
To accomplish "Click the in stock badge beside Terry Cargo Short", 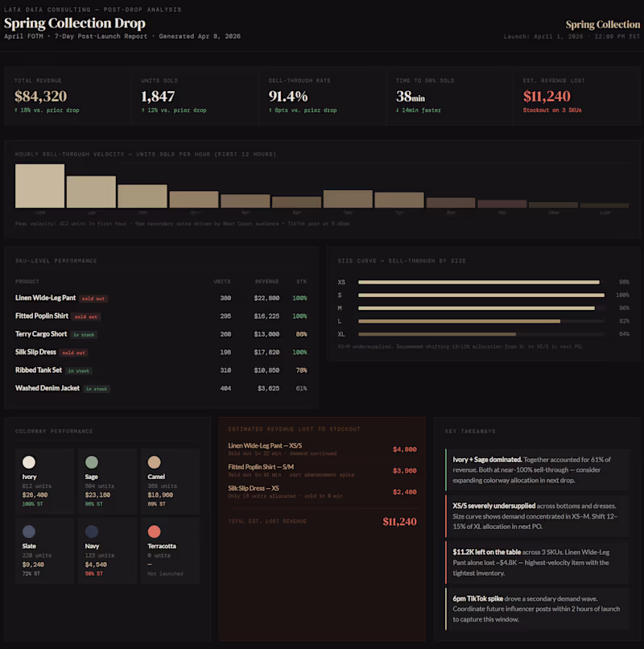I will (x=84, y=334).
